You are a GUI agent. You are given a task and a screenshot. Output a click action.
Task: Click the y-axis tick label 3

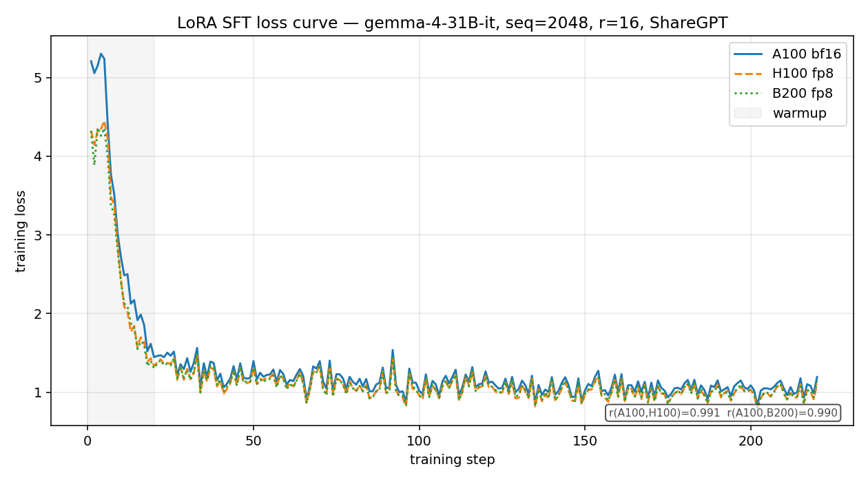pyautogui.click(x=39, y=235)
